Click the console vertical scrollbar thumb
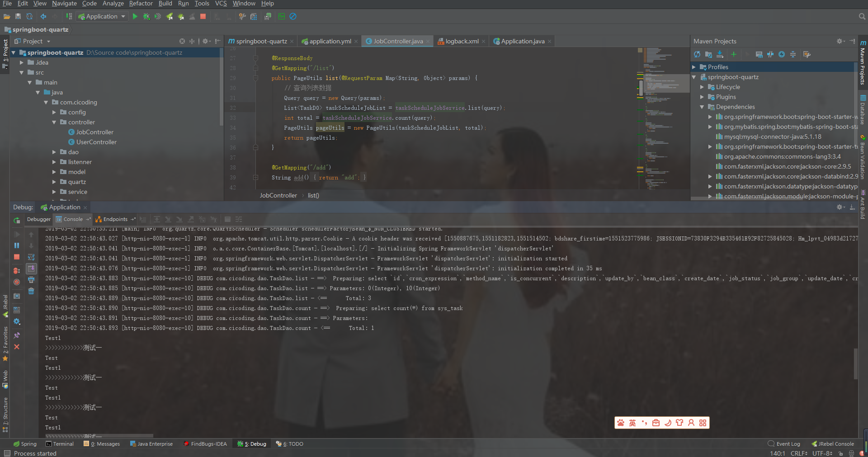Viewport: 868px width, 457px height. [x=855, y=364]
